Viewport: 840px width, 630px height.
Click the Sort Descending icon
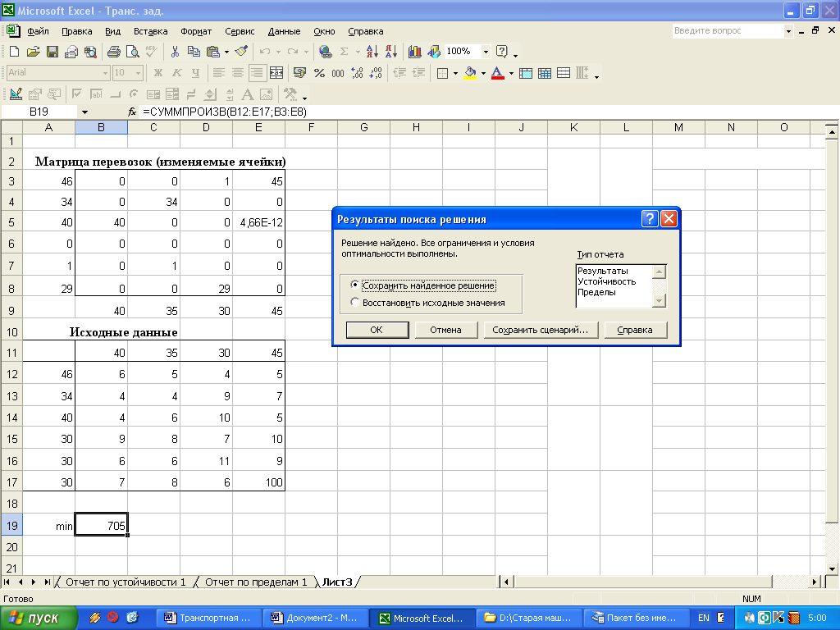pos(391,52)
